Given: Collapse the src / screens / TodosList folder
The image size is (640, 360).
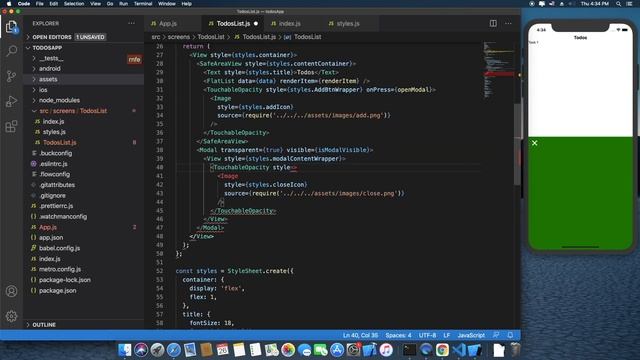Looking at the screenshot, I should pos(83,111).
